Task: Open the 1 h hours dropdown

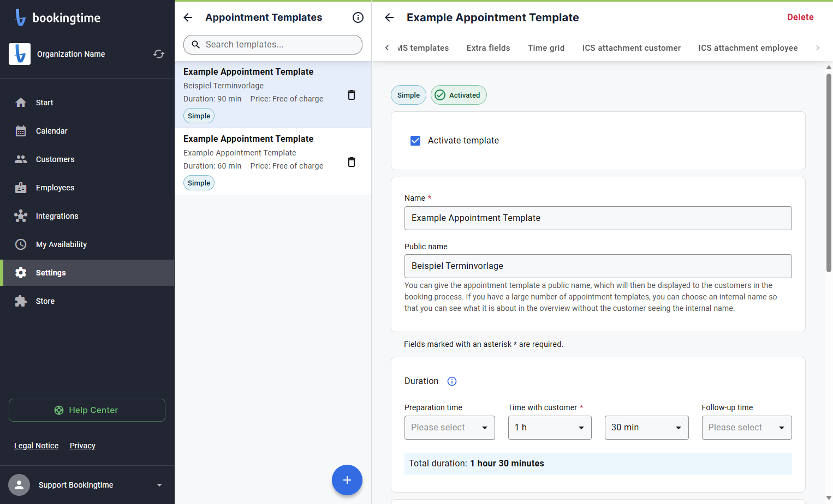Action: [550, 428]
